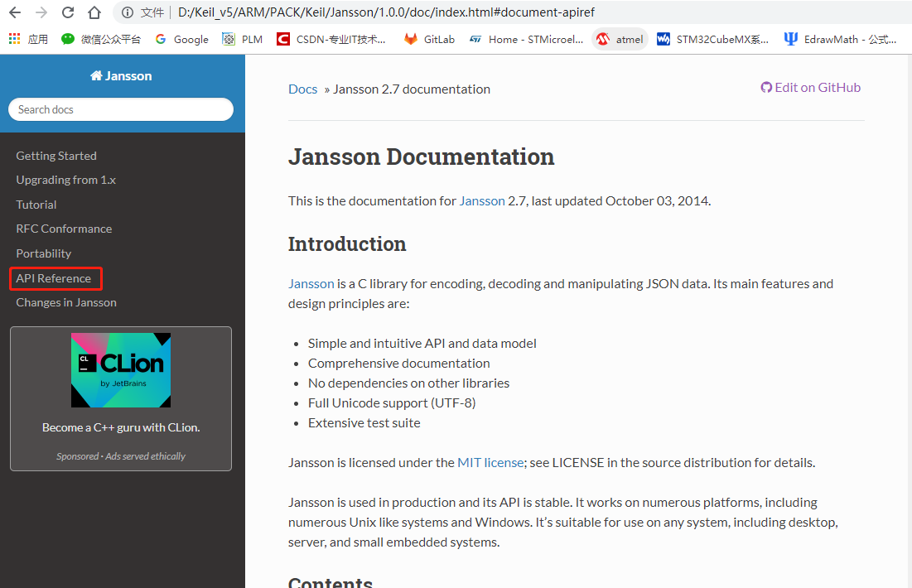This screenshot has width=912, height=588.
Task: Select Changes in Jansson in the sidebar
Action: pyautogui.click(x=65, y=302)
